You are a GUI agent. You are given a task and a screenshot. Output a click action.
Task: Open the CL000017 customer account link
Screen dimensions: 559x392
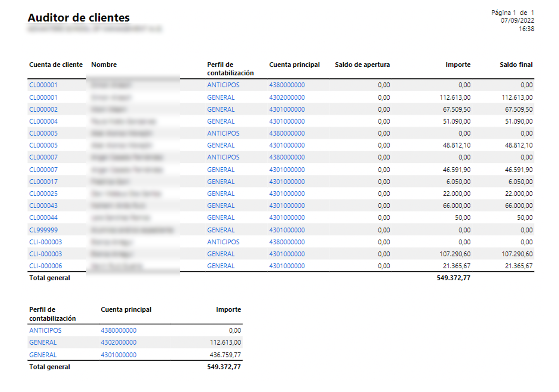(x=43, y=182)
